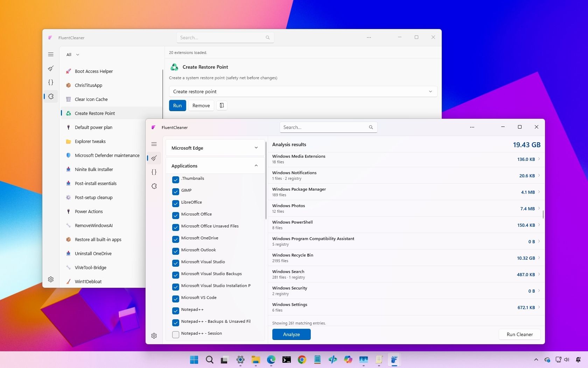Select Boot Access Helper extension
This screenshot has height=368, width=588.
pyautogui.click(x=111, y=71)
